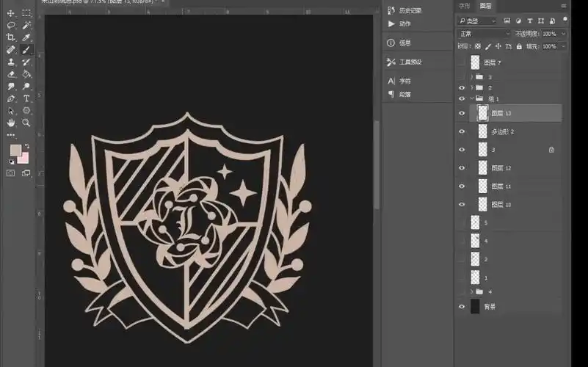
Task: Toggle lock position icon
Action: point(498,46)
